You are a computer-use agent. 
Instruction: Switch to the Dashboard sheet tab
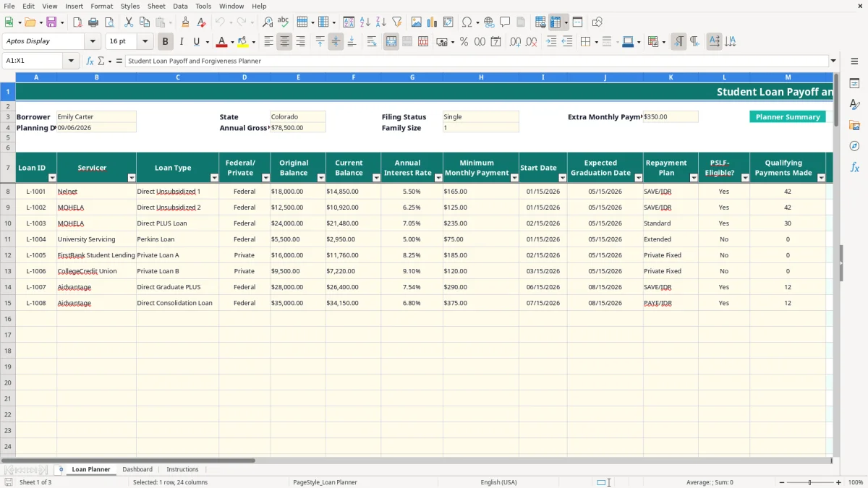[137, 469]
